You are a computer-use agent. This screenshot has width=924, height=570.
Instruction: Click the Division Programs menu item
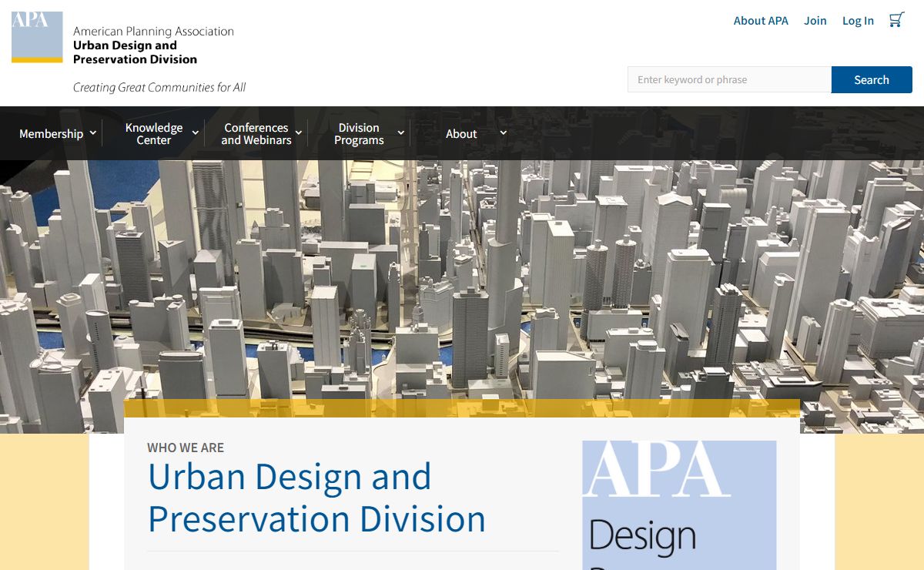pos(359,134)
